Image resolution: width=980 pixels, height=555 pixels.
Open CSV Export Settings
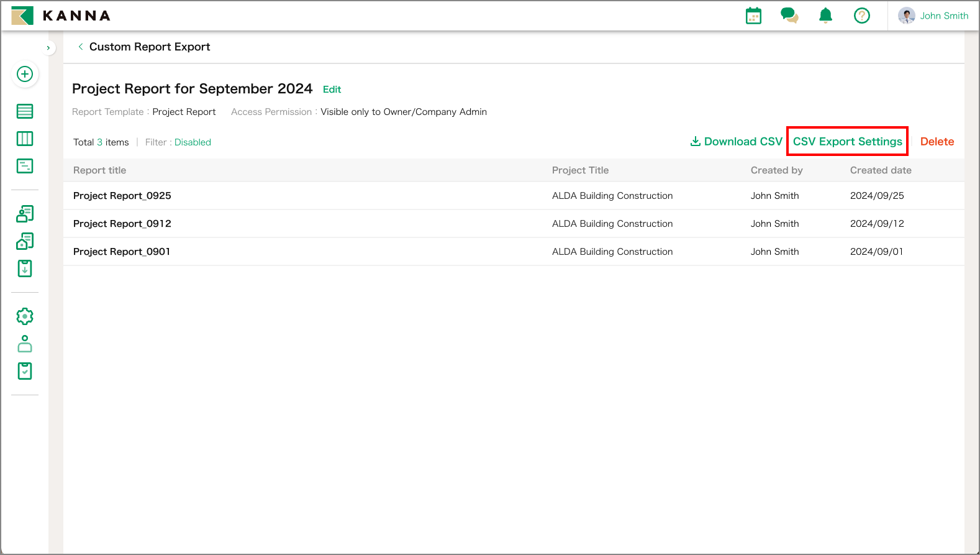pyautogui.click(x=847, y=142)
